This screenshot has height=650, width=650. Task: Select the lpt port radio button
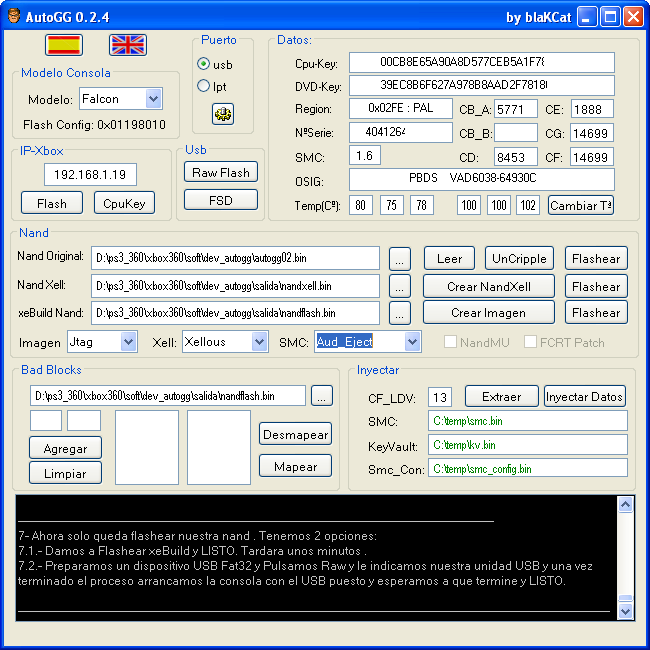tap(203, 86)
